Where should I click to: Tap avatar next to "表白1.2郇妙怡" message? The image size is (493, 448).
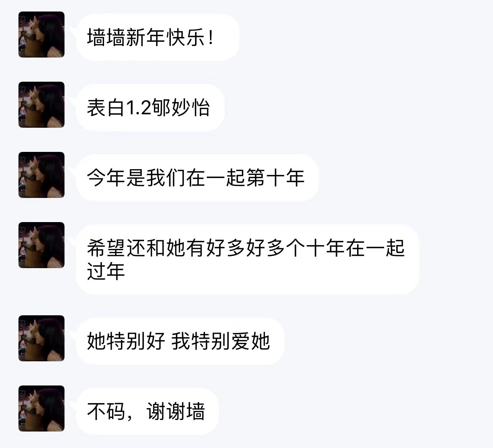click(x=41, y=105)
